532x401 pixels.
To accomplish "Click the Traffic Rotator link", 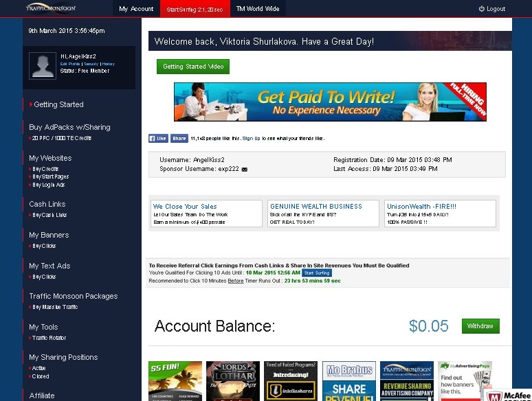I will (x=49, y=338).
